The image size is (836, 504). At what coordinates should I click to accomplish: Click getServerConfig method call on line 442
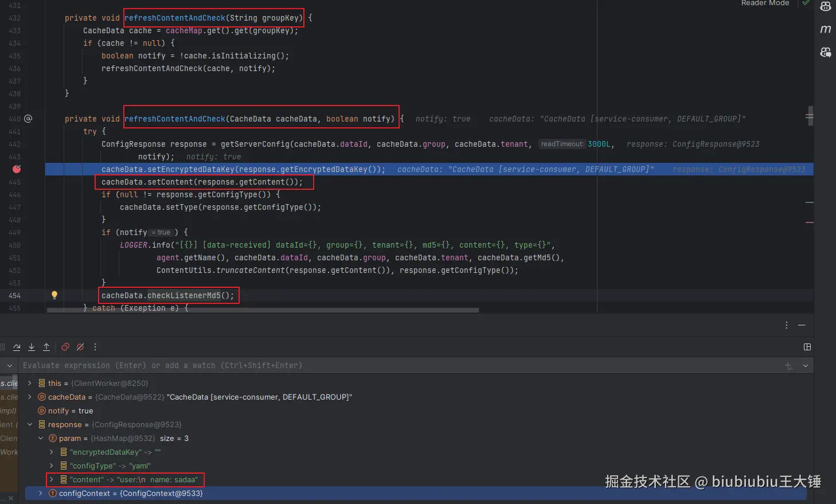pos(255,144)
